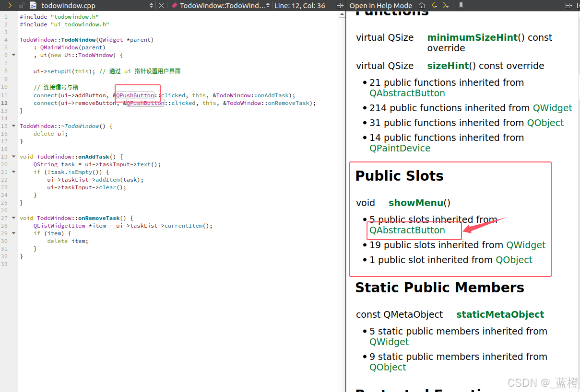Click the taskInput->clear() call

(x=86, y=187)
